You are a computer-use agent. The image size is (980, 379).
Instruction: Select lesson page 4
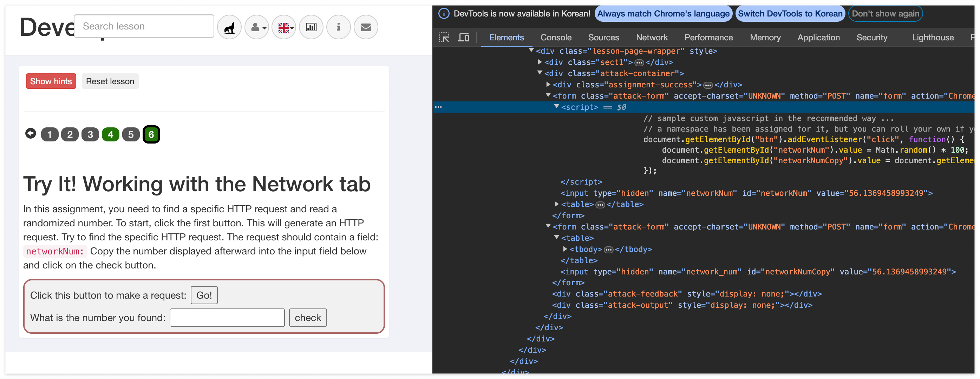(x=110, y=134)
